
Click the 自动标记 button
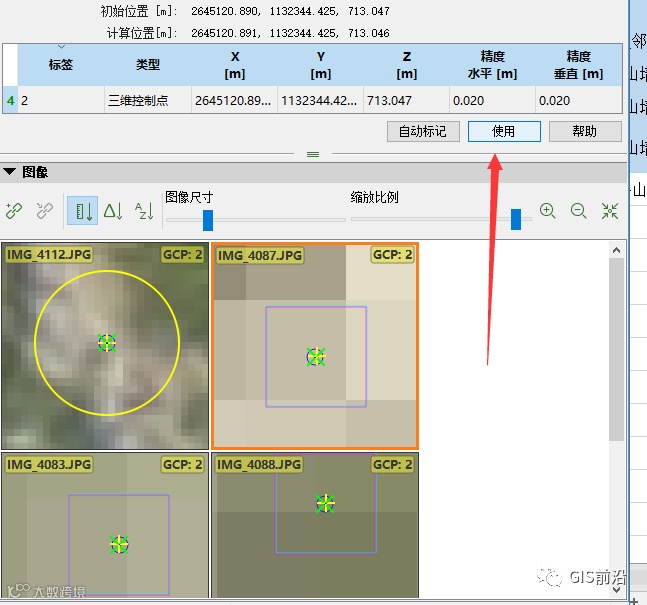click(423, 132)
